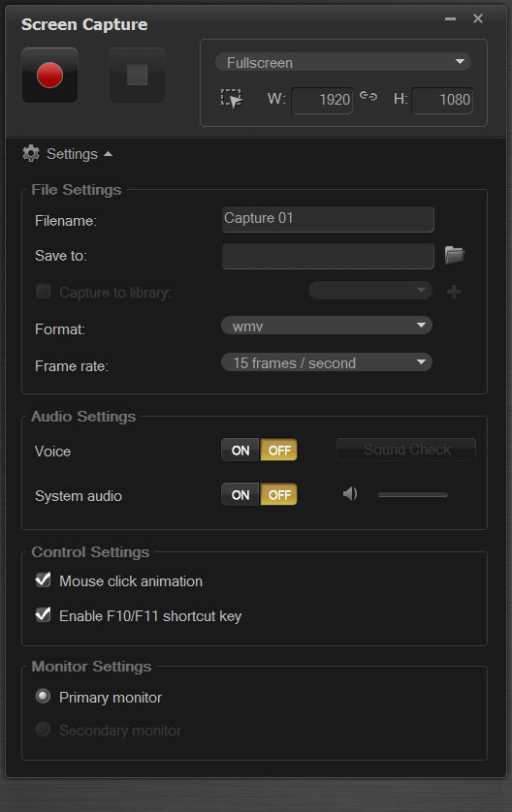Screen dimensions: 512x812
Task: Switch System audio to OFF
Action: [279, 494]
